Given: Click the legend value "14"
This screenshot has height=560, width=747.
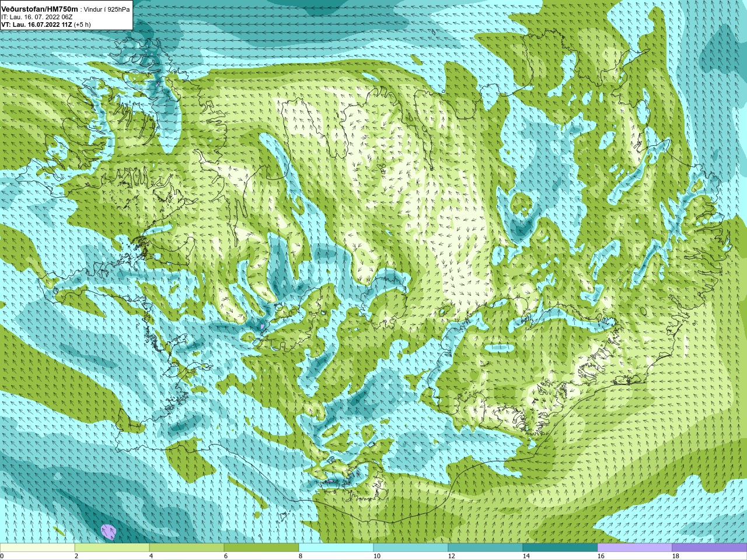Looking at the screenshot, I should (x=526, y=556).
